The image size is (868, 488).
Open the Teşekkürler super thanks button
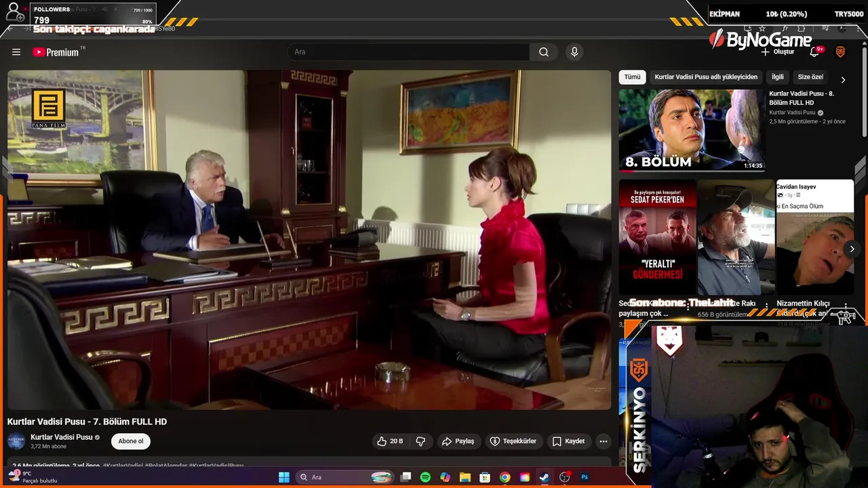tap(513, 441)
